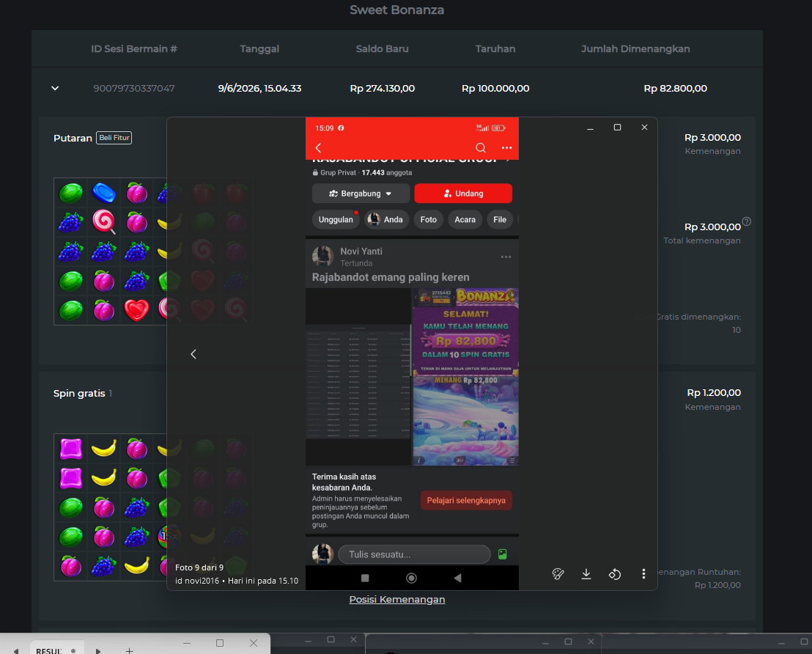Tap the search icon in Facebook header

(x=481, y=147)
